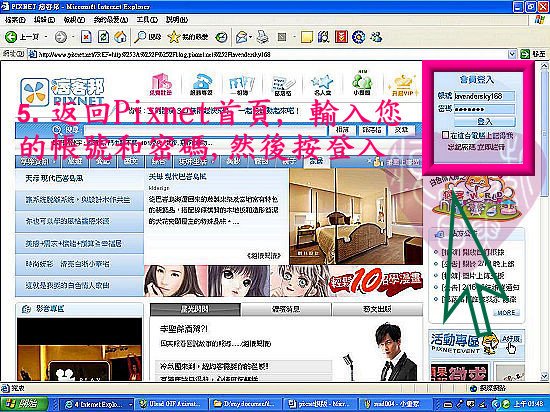Image resolution: width=550 pixels, height=412 pixels.
Task: Click the MORE link in announcements panel
Action: [x=506, y=312]
